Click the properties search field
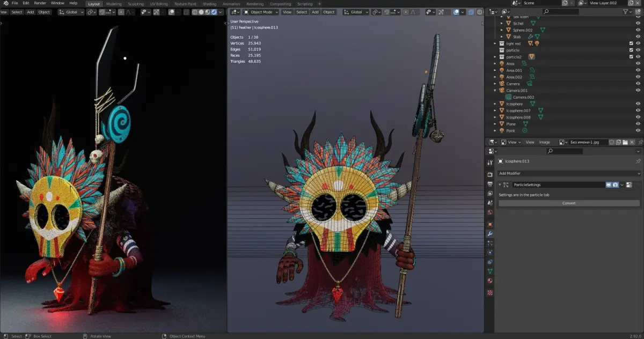Viewport: 644px width, 339px height. 564,151
